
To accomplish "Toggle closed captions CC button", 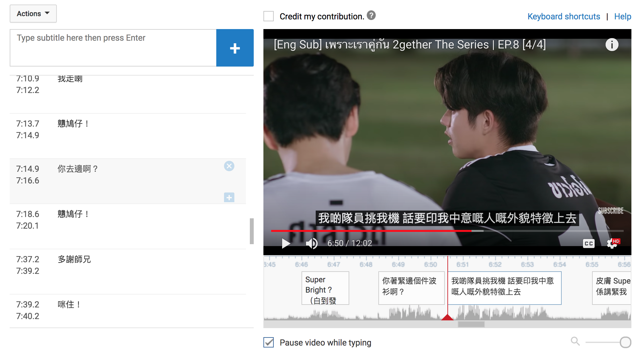I will click(588, 244).
